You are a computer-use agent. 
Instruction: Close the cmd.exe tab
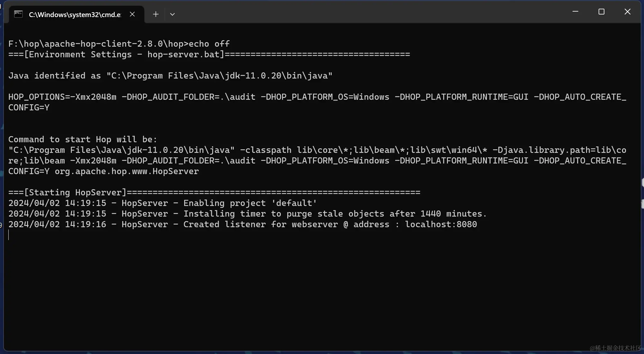click(x=132, y=14)
